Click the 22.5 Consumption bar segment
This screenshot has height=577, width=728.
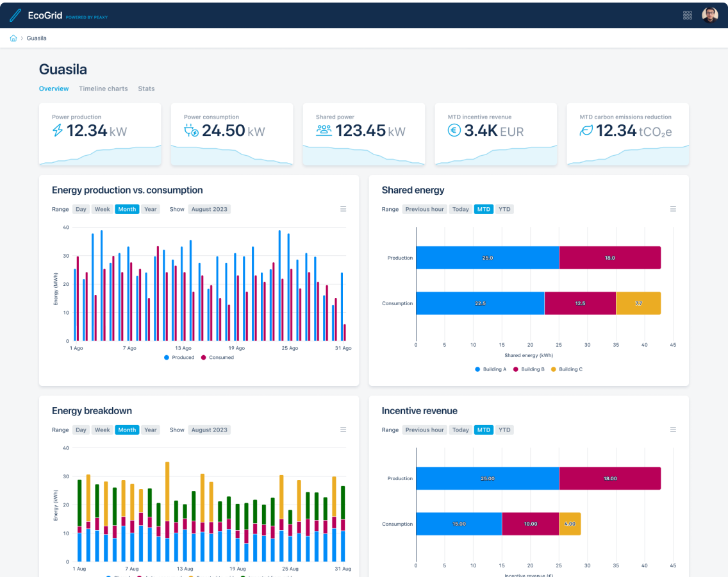pyautogui.click(x=480, y=303)
